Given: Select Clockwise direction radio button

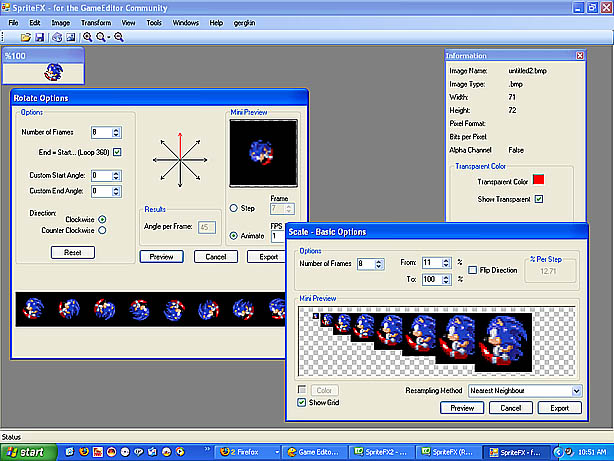Looking at the screenshot, I should tap(102, 219).
